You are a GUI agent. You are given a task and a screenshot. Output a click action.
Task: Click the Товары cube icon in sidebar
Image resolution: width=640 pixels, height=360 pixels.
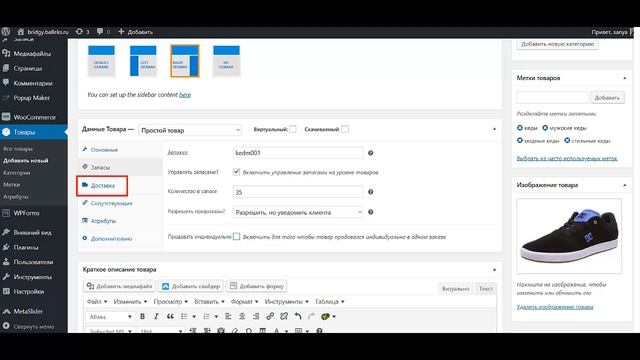6,132
